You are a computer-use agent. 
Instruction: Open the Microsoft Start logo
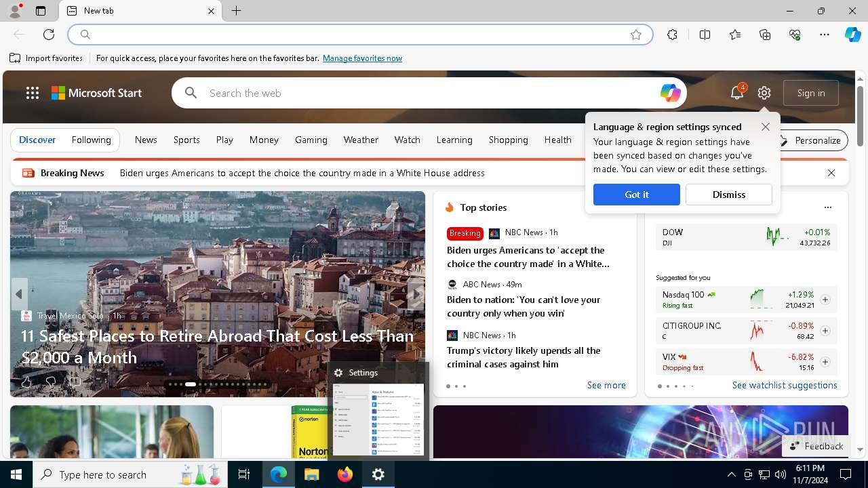tap(96, 93)
